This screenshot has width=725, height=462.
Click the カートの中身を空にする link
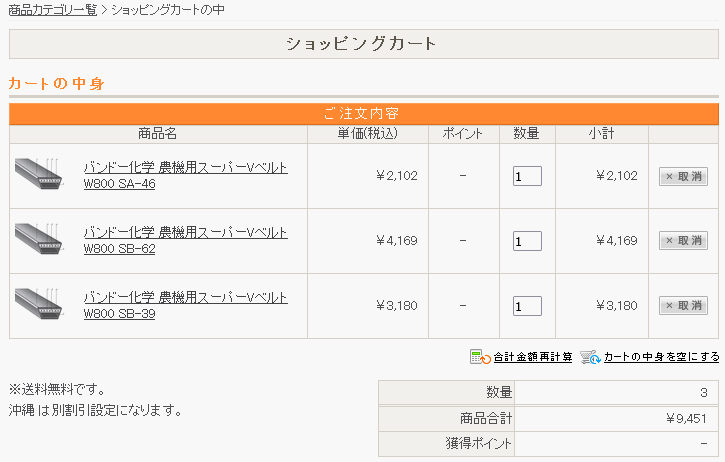(x=661, y=357)
